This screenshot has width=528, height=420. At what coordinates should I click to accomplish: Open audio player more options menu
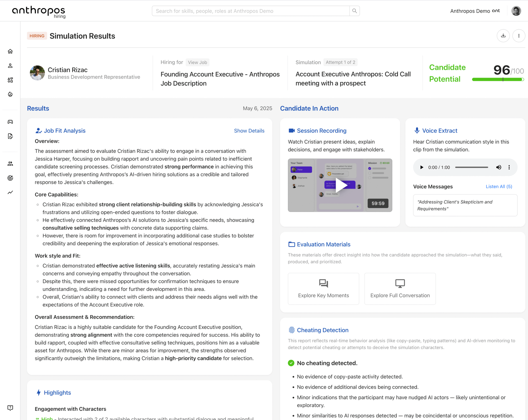509,167
